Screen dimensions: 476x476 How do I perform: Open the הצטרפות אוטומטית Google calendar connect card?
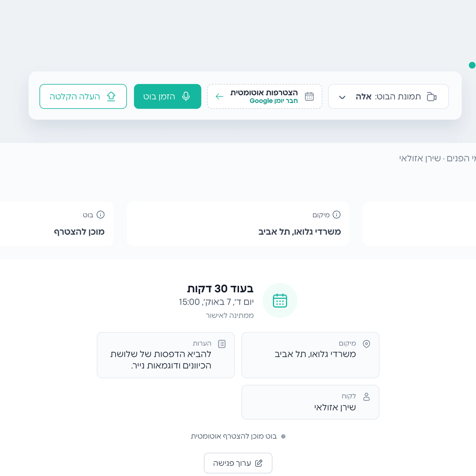265,96
